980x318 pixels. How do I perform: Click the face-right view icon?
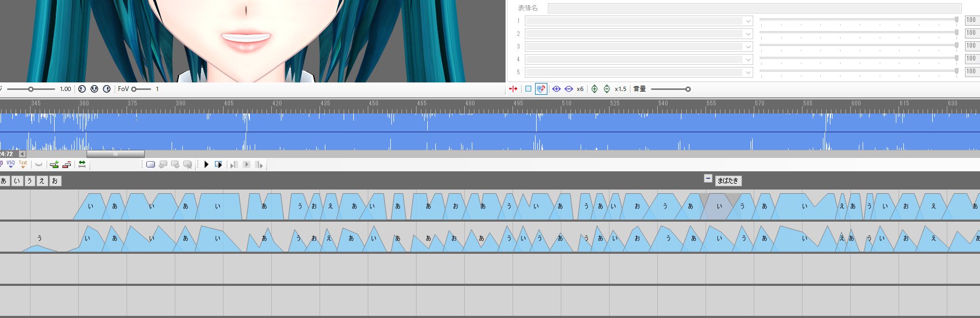click(x=107, y=89)
